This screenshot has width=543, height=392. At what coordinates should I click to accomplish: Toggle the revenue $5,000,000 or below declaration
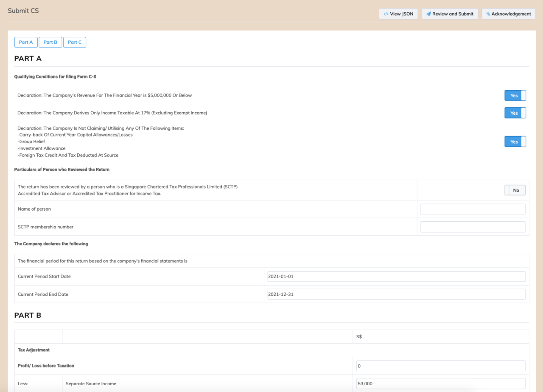click(x=515, y=95)
